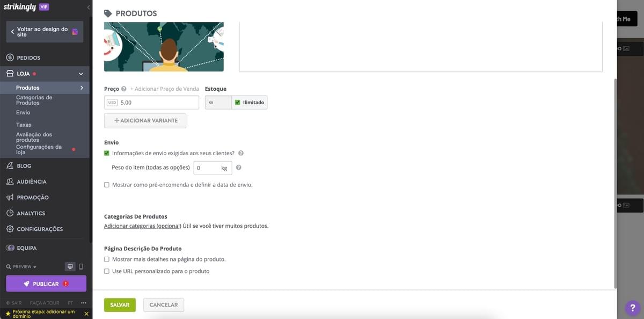Check Use URL personalizado para o produto
The height and width of the screenshot is (319, 644).
[x=106, y=271]
